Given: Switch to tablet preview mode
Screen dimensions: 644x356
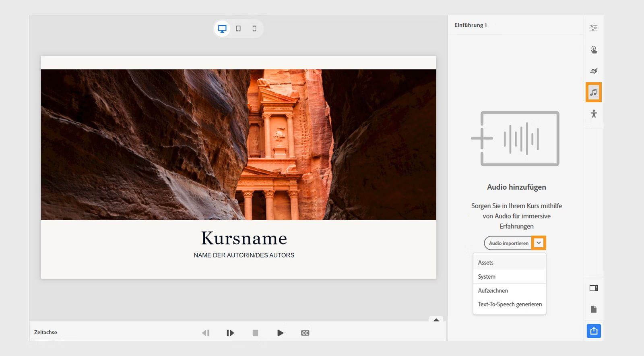Looking at the screenshot, I should point(238,29).
